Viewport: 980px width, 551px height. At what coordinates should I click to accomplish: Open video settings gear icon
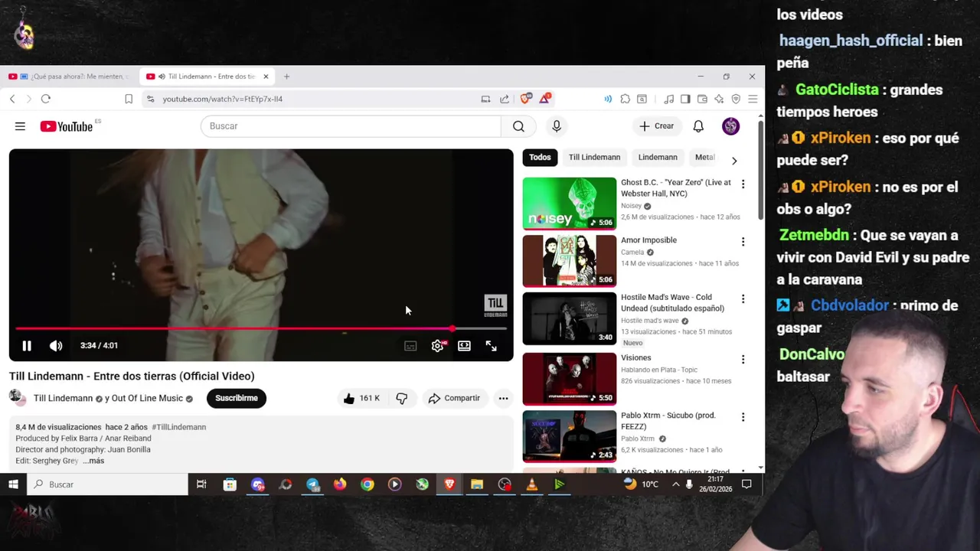437,346
